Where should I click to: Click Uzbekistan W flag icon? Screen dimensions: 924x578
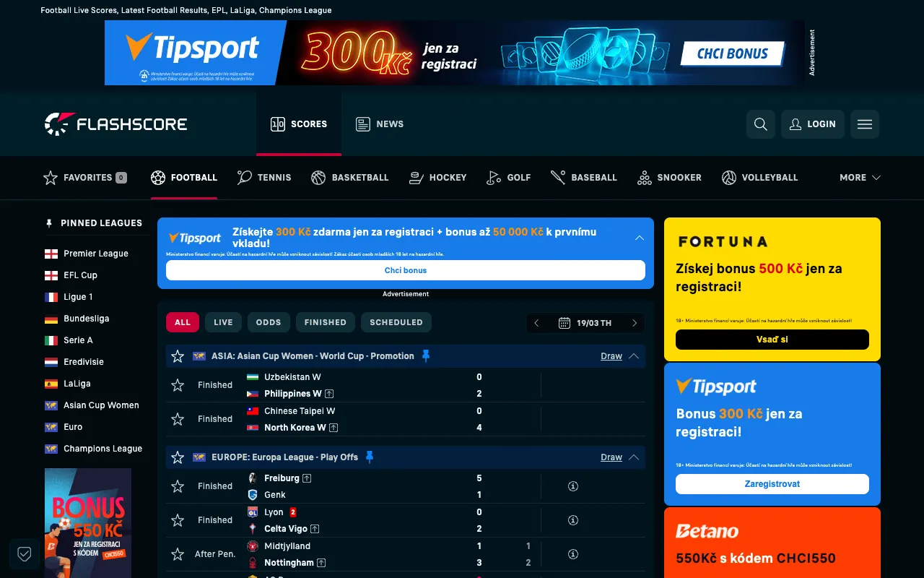point(253,377)
